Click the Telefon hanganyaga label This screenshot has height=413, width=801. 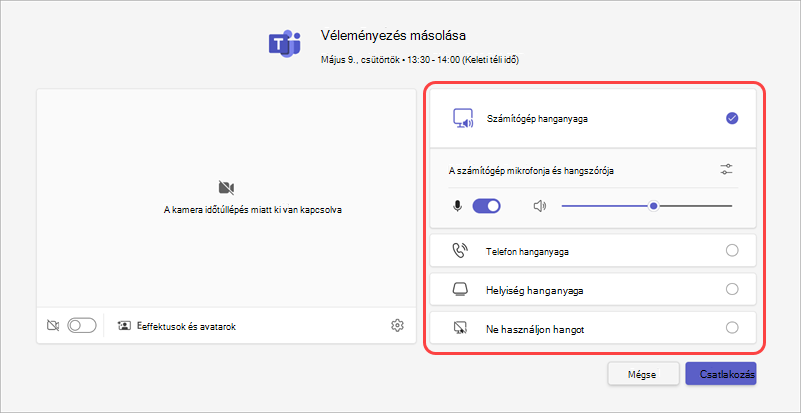(528, 251)
